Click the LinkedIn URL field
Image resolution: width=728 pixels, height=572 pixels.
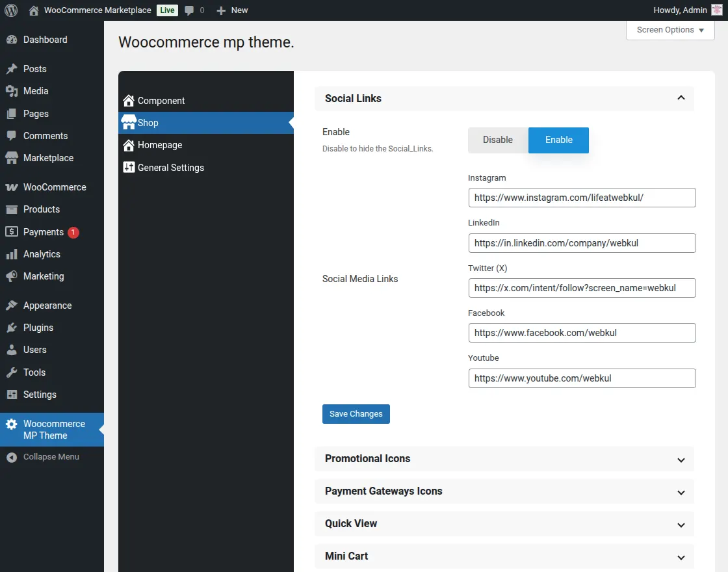582,243
